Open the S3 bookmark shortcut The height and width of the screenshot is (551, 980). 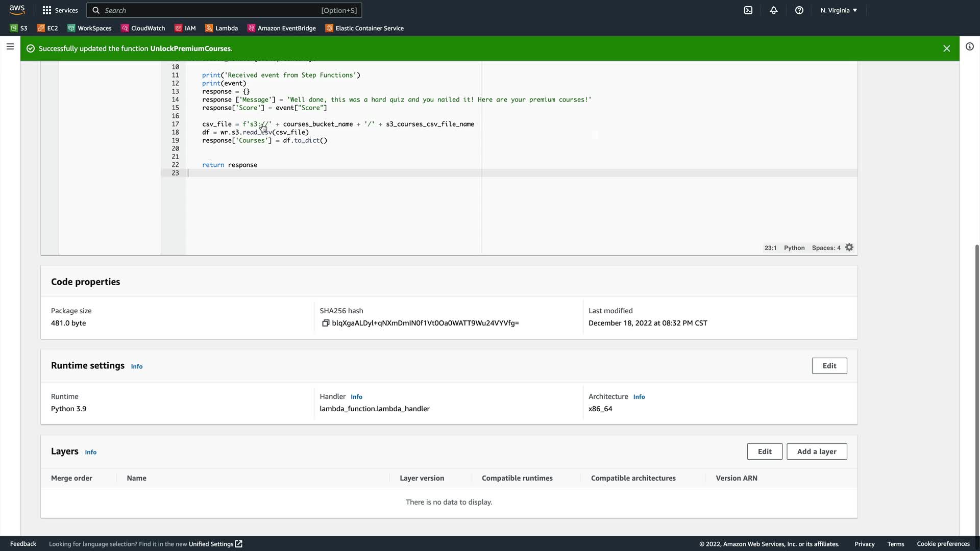tap(19, 28)
